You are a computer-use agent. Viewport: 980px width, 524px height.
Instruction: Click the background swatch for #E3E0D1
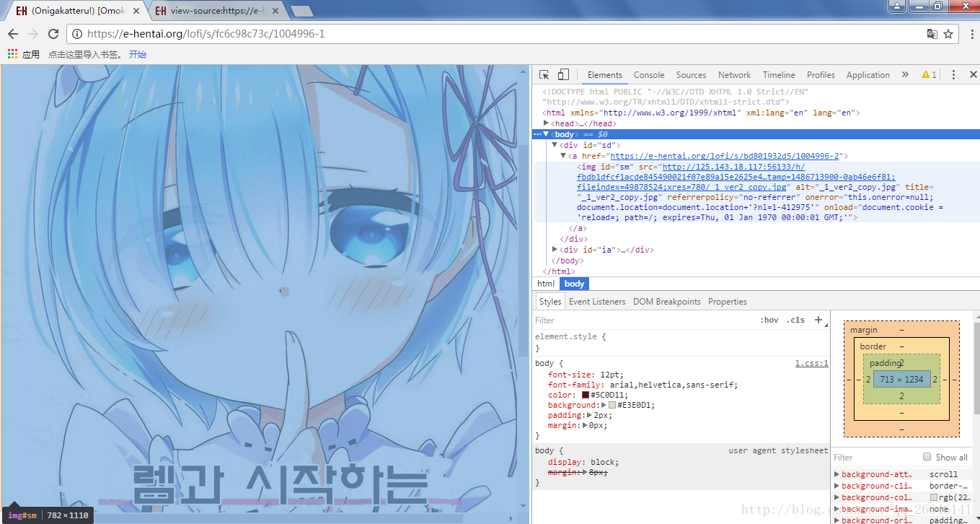(612, 405)
